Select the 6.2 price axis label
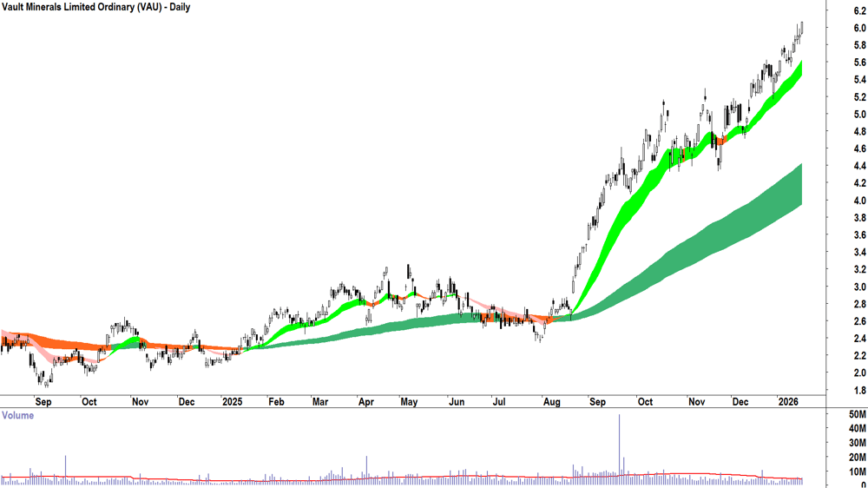 [x=859, y=10]
